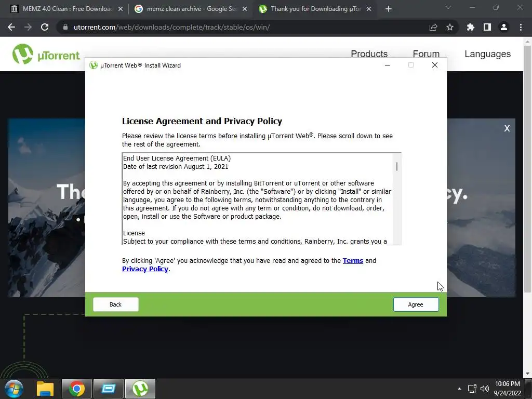The width and height of the screenshot is (532, 399).
Task: Click the volume speaker tray icon
Action: point(485,389)
